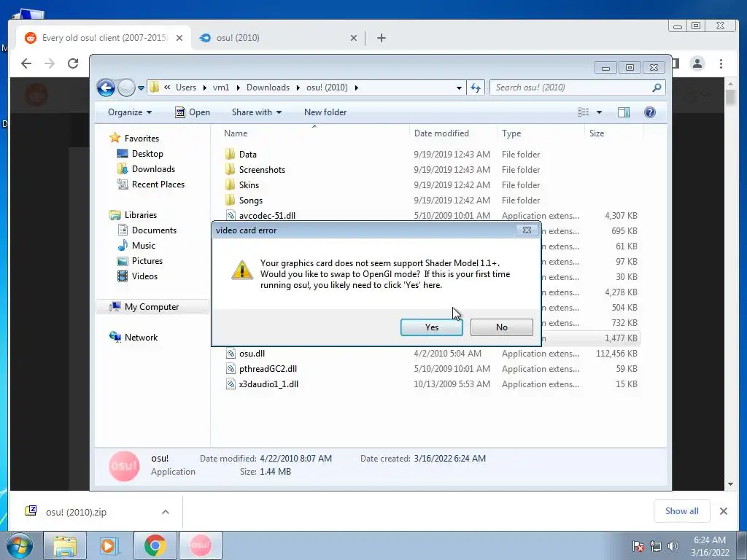
Task: Open the Chrome profile icon
Action: pos(697,63)
